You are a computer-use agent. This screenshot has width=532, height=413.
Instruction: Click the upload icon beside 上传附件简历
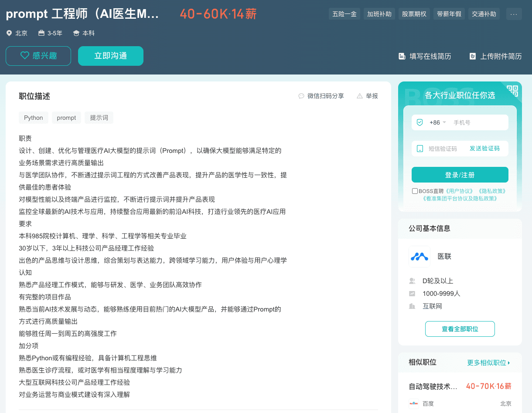coord(472,56)
